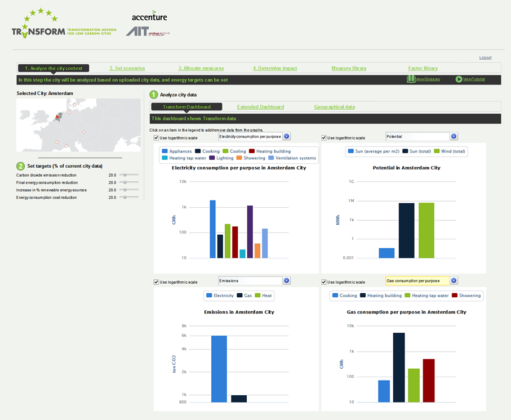Go to the 2. Set scenarios step

point(127,69)
